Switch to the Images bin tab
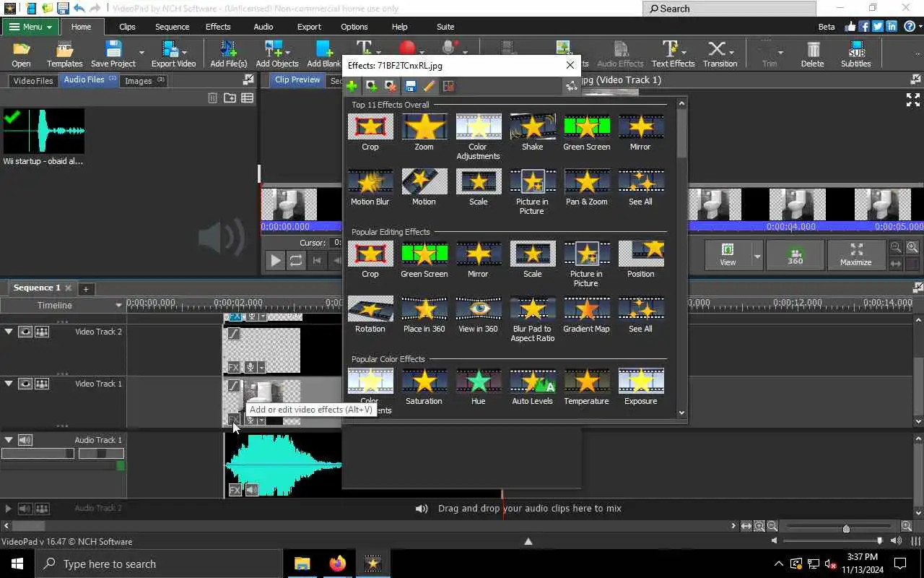The image size is (924, 578). coord(144,80)
